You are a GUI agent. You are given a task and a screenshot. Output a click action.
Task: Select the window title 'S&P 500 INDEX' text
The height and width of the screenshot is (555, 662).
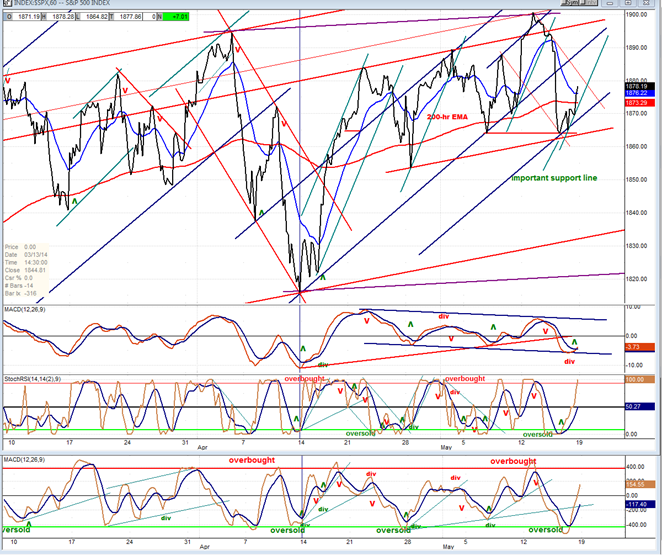(x=87, y=3)
